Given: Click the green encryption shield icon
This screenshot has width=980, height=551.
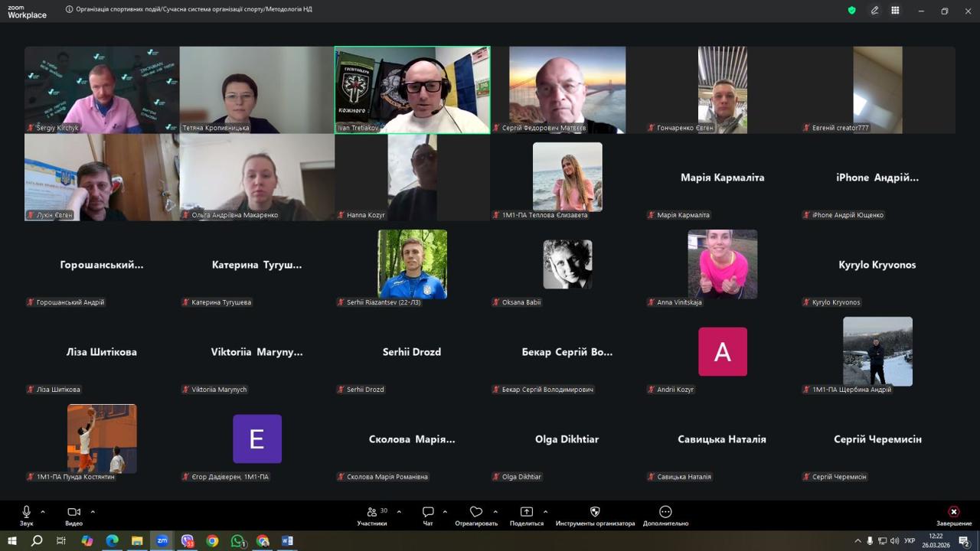Looking at the screenshot, I should 851,11.
